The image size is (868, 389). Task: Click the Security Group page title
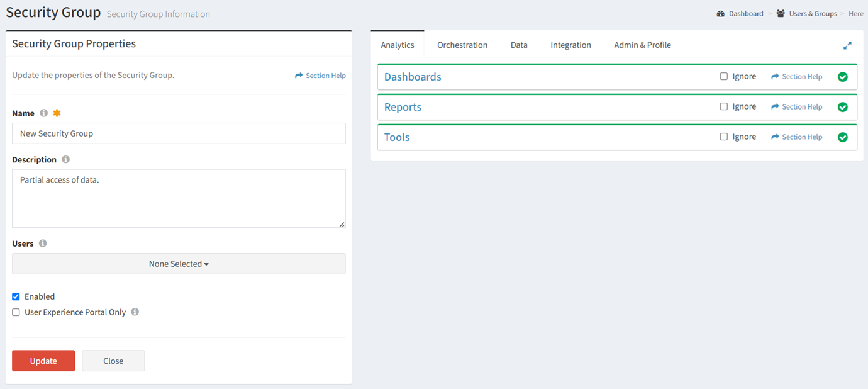(53, 13)
